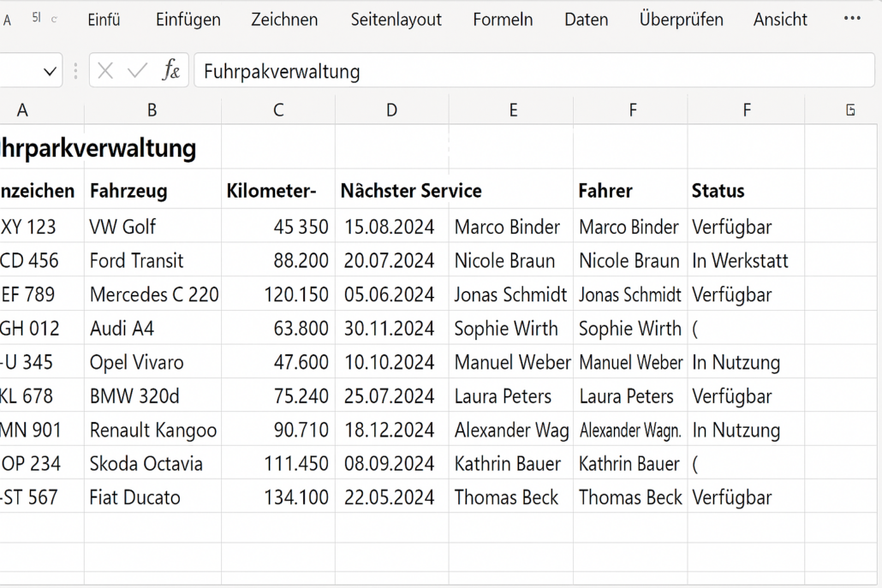This screenshot has width=882, height=588.
Task: Switch to the Ansicht tab
Action: coord(780,19)
